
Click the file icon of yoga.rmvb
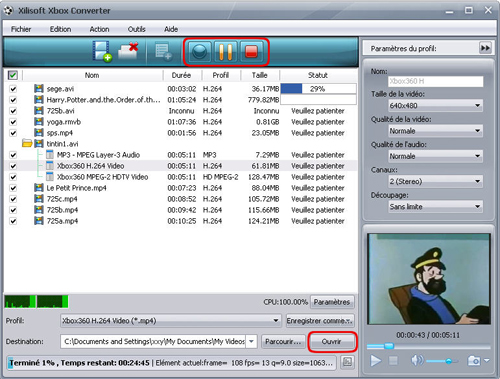[x=39, y=122]
